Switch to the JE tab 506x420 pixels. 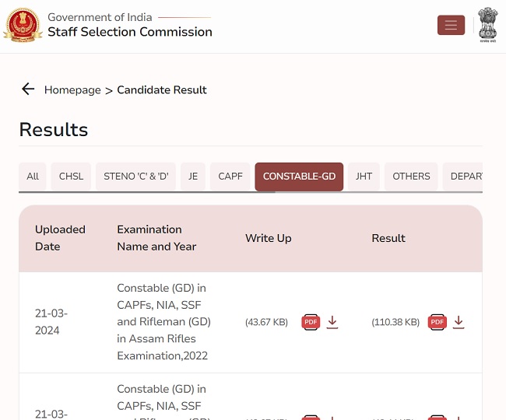tap(193, 177)
